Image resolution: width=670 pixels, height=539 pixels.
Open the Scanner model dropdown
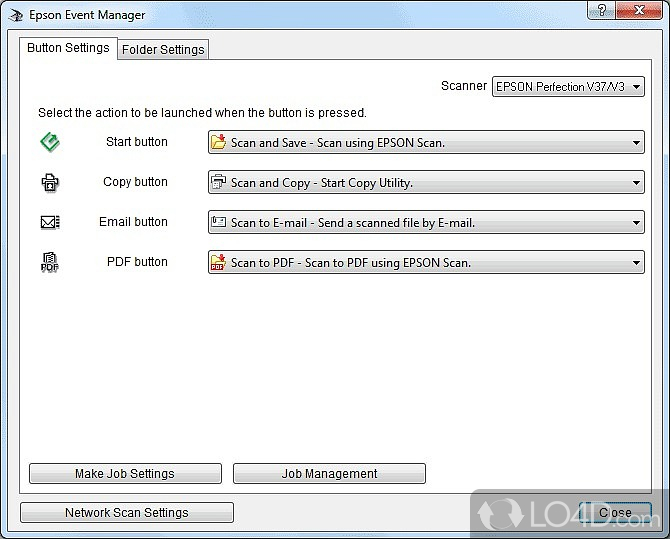pyautogui.click(x=568, y=87)
